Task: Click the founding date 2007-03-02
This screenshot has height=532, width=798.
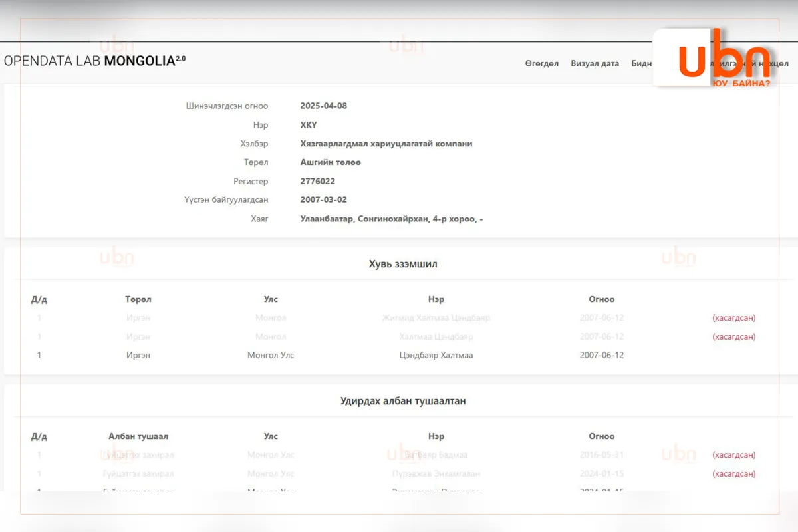Action: coord(324,199)
